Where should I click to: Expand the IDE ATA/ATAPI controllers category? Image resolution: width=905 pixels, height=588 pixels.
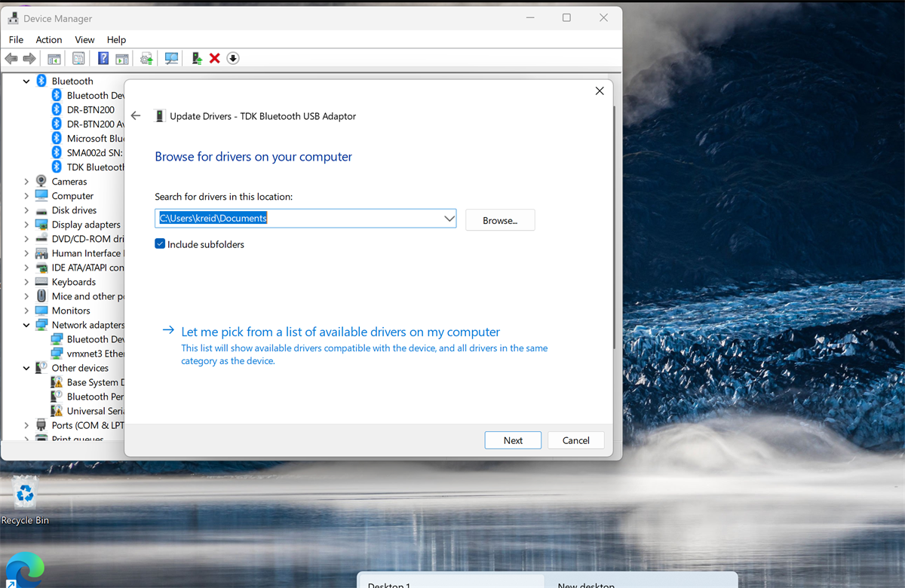(26, 268)
